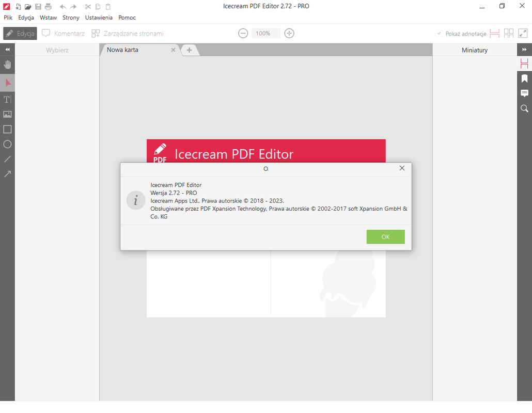The width and height of the screenshot is (532, 413).
Task: Select the Rectangle shape tool
Action: click(x=7, y=129)
